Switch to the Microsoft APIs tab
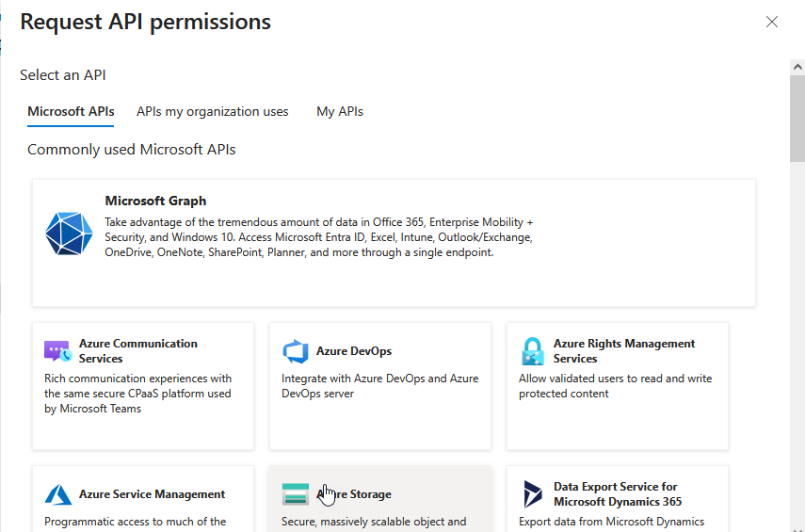The image size is (805, 532). pyautogui.click(x=71, y=111)
